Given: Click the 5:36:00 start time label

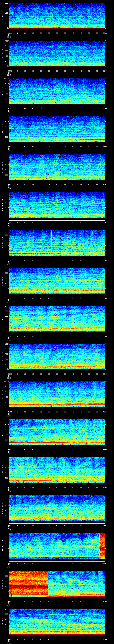Looking at the screenshot, I should (x=9, y=298).
